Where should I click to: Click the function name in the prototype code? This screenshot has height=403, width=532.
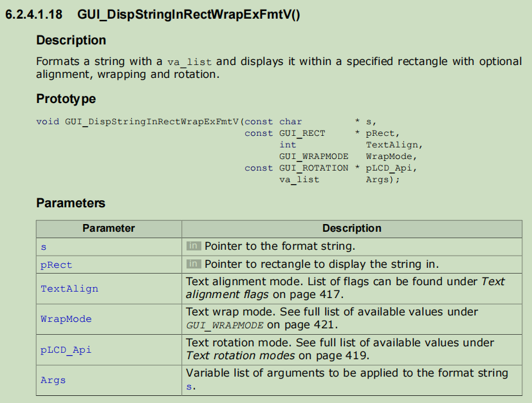point(151,122)
